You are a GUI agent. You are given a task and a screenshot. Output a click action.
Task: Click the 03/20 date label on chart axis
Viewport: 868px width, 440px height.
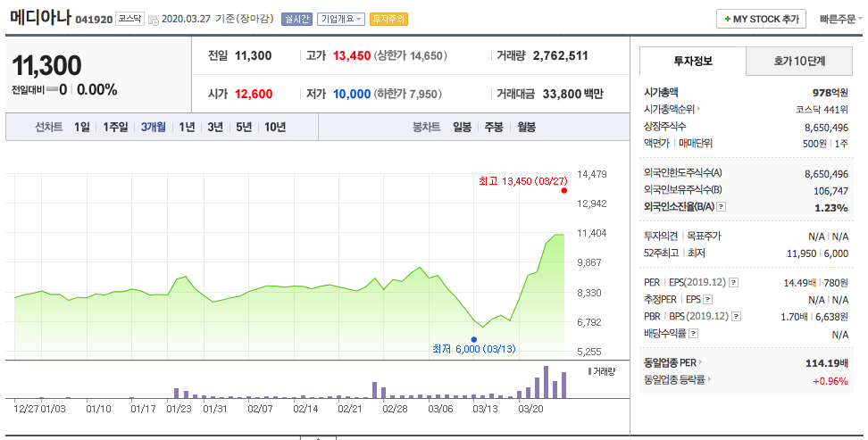pos(530,409)
